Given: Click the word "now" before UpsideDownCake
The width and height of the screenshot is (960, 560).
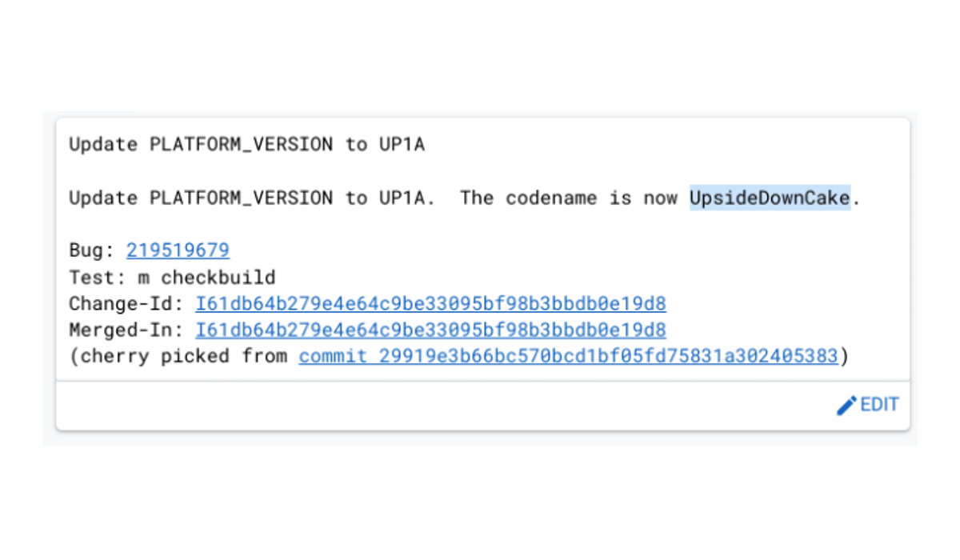Looking at the screenshot, I should (x=660, y=198).
